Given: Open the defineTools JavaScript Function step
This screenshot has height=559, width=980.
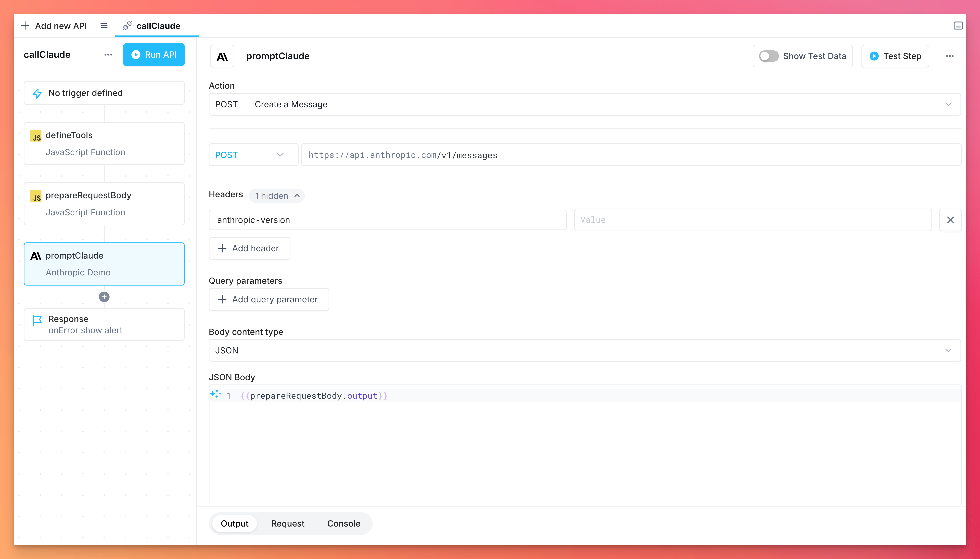Looking at the screenshot, I should click(104, 144).
